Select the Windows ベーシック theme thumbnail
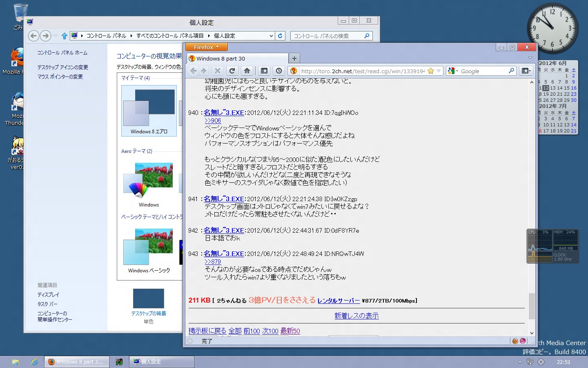 click(149, 248)
